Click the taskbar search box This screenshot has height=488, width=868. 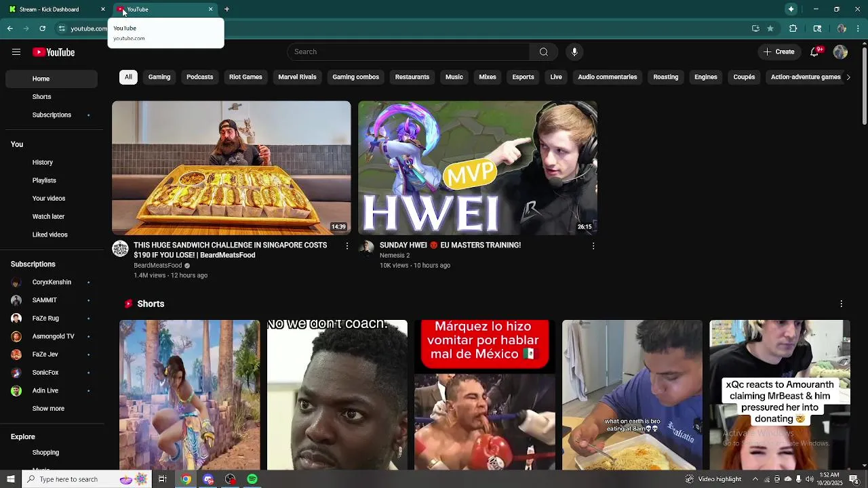point(86,479)
